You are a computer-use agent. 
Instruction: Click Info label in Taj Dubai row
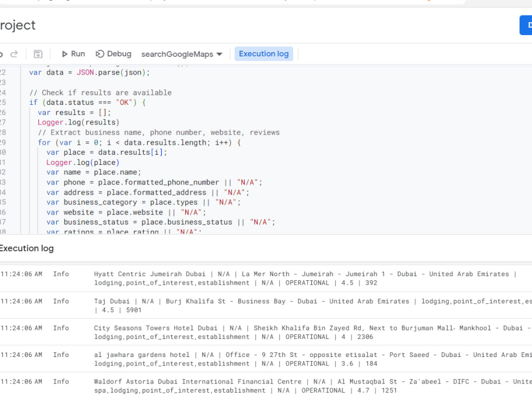[x=61, y=301]
